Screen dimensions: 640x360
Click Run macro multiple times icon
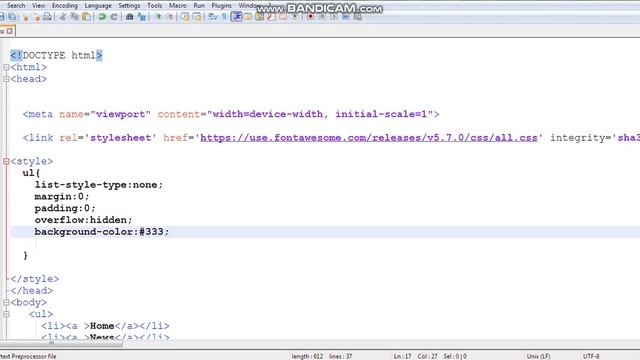coord(346,17)
